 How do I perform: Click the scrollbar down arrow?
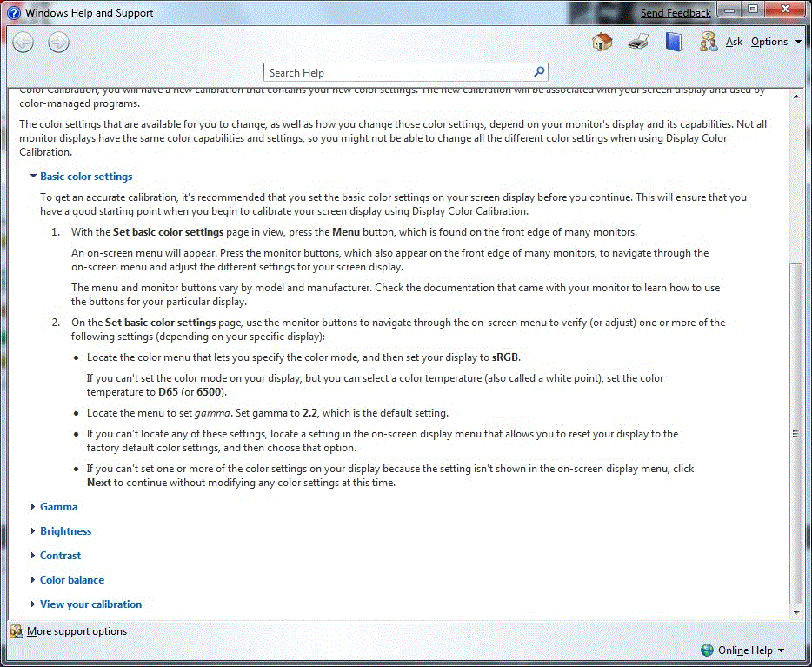tap(797, 612)
